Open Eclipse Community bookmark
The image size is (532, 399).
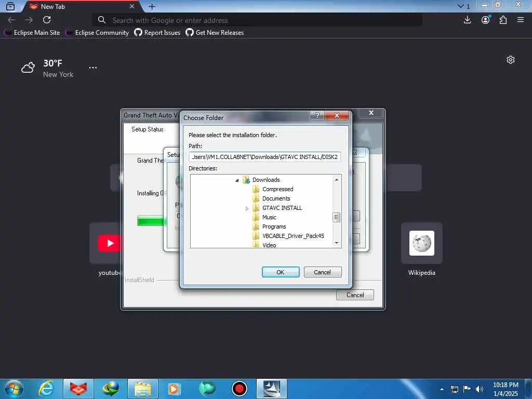(x=97, y=33)
